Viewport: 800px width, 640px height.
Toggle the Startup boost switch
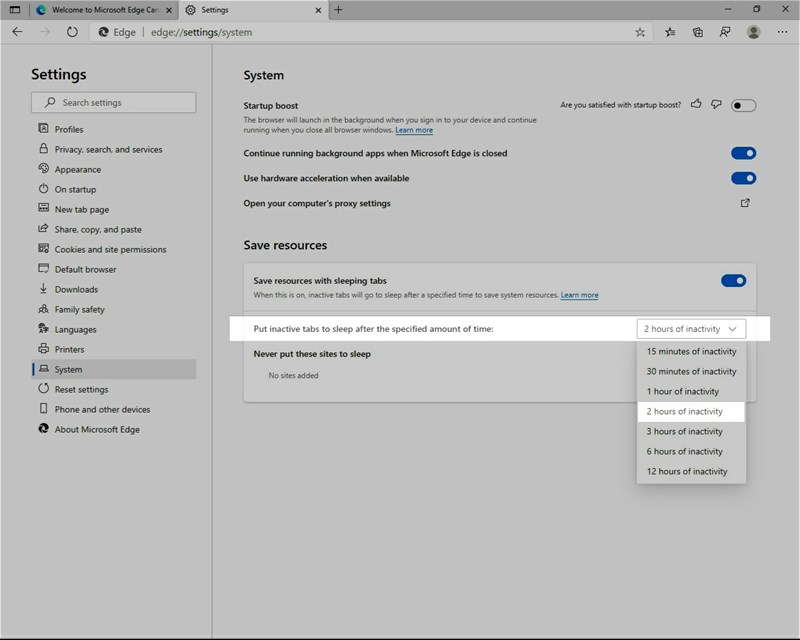(743, 106)
